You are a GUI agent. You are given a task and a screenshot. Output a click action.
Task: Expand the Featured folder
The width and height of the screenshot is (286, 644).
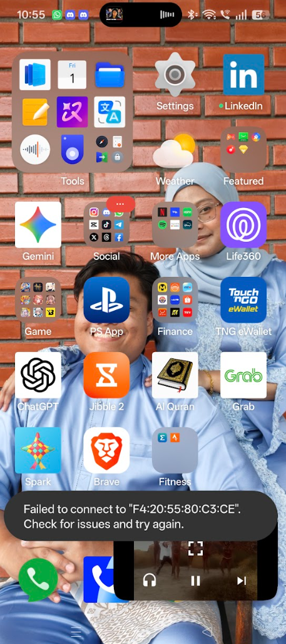pyautogui.click(x=243, y=150)
